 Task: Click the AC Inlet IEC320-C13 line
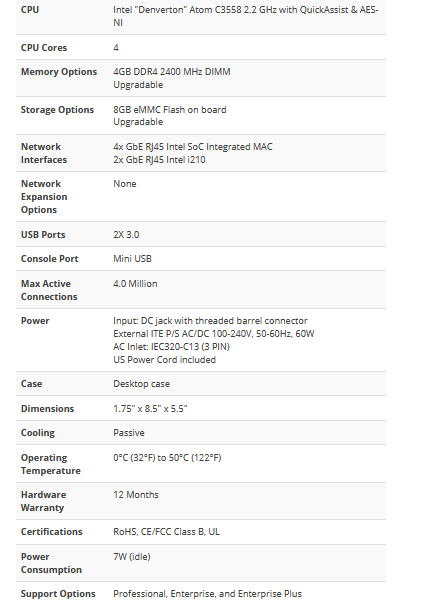click(x=171, y=347)
